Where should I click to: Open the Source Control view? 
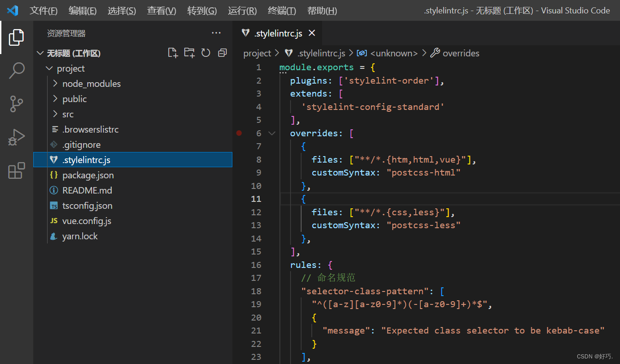click(x=16, y=104)
